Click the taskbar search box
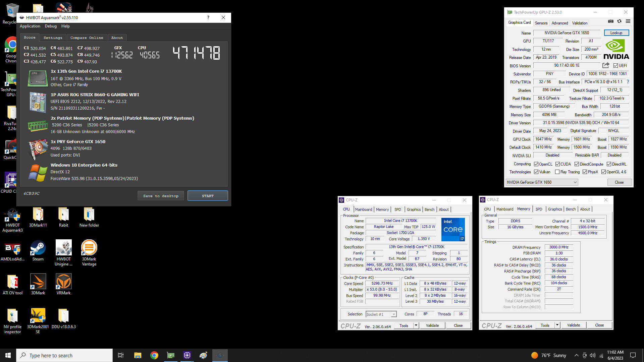The width and height of the screenshot is (644, 362). (x=64, y=355)
